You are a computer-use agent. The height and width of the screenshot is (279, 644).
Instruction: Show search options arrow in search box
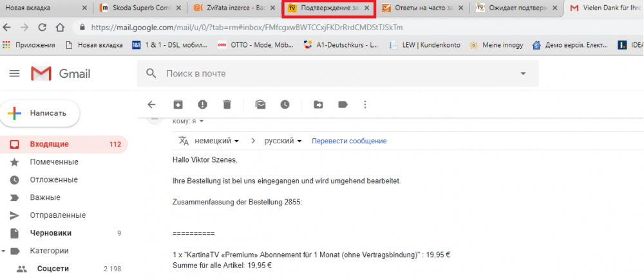(x=523, y=74)
